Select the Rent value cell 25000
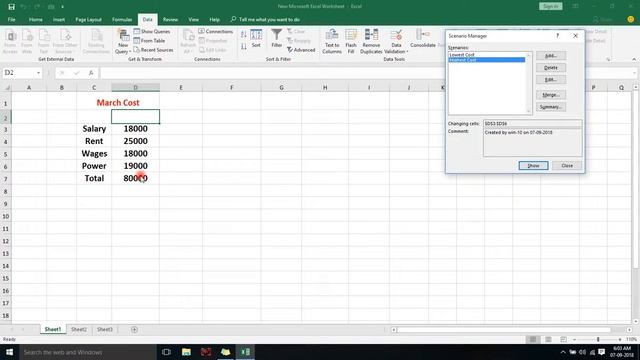The width and height of the screenshot is (640, 360). click(x=136, y=141)
